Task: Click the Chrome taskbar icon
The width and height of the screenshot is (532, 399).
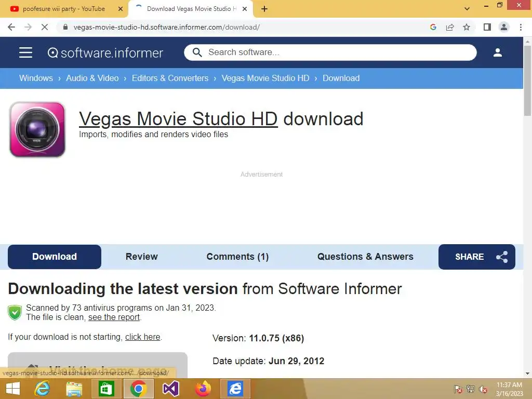Action: [138, 389]
